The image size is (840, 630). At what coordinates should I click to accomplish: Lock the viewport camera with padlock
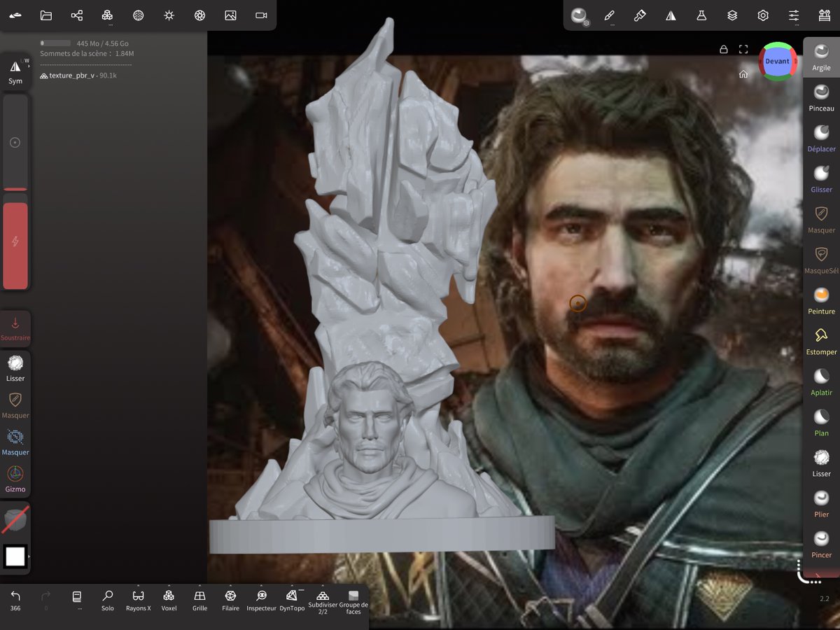(724, 49)
